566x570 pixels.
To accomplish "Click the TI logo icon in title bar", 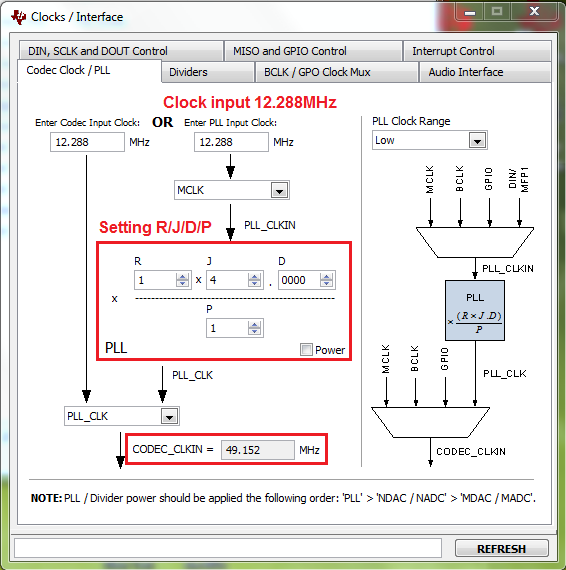I will pos(18,17).
